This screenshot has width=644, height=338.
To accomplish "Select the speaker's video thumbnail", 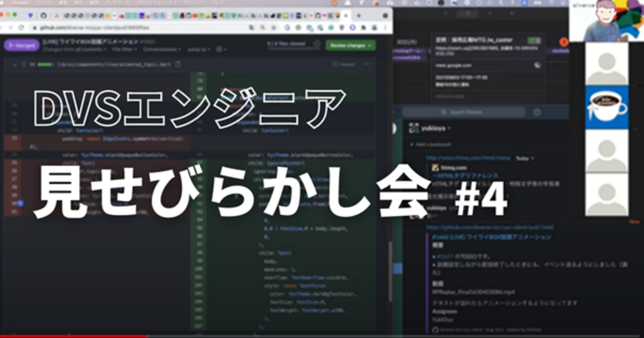I will coord(606,21).
